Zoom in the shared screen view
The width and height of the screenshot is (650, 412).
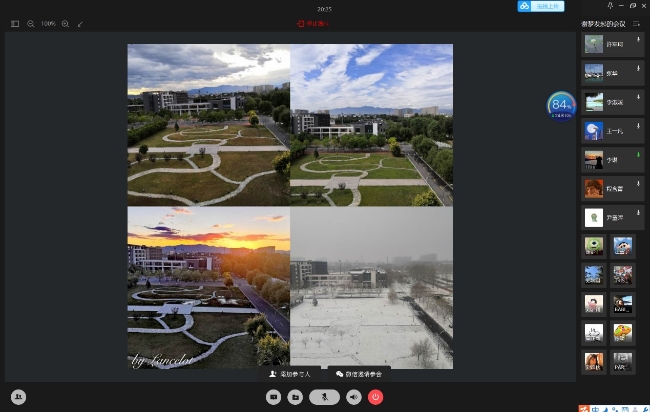[x=65, y=23]
